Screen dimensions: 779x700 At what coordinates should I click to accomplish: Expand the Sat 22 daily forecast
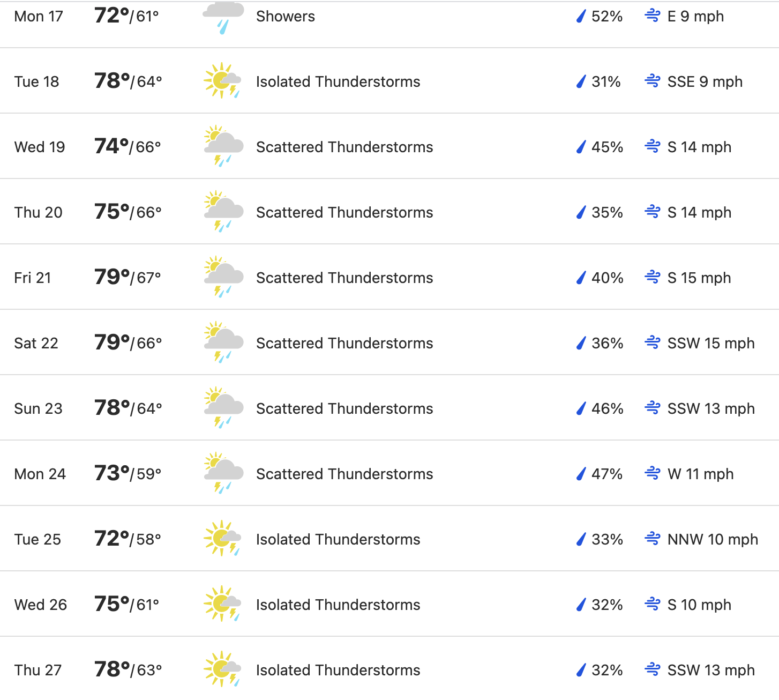pos(389,342)
